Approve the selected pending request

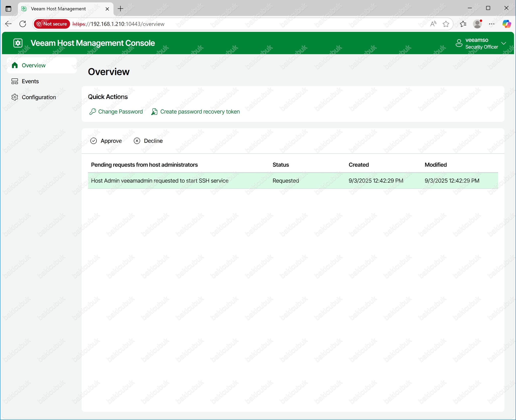click(x=106, y=141)
